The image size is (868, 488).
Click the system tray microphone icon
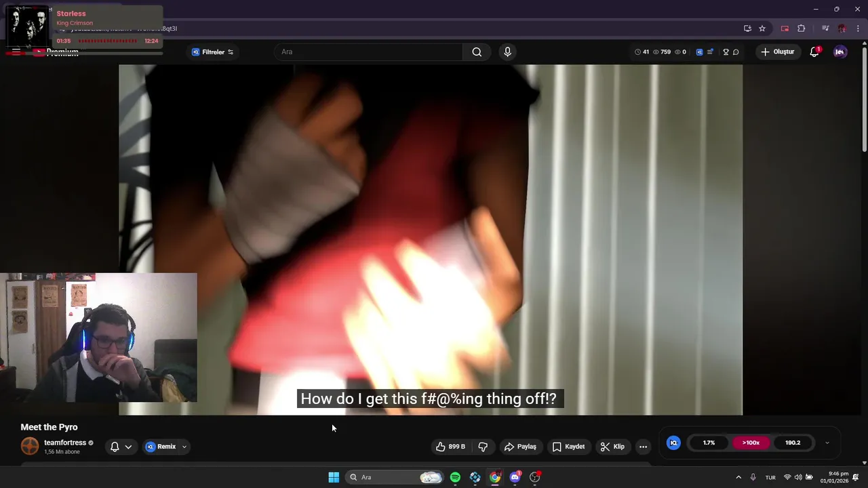click(x=753, y=477)
